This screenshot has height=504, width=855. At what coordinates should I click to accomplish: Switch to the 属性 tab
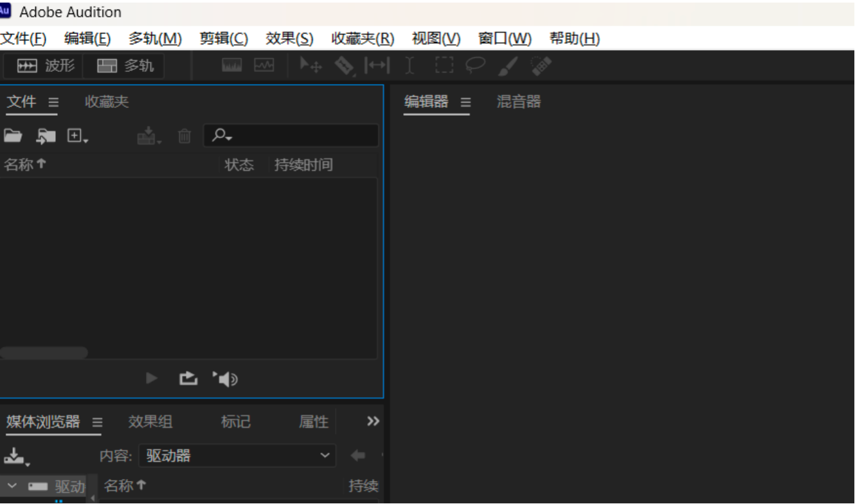(314, 422)
